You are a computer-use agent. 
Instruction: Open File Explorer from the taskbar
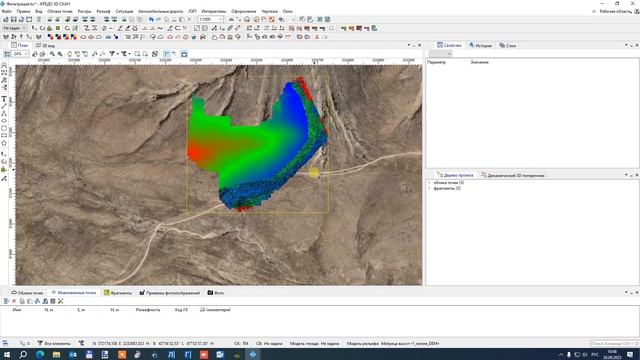(x=56, y=354)
